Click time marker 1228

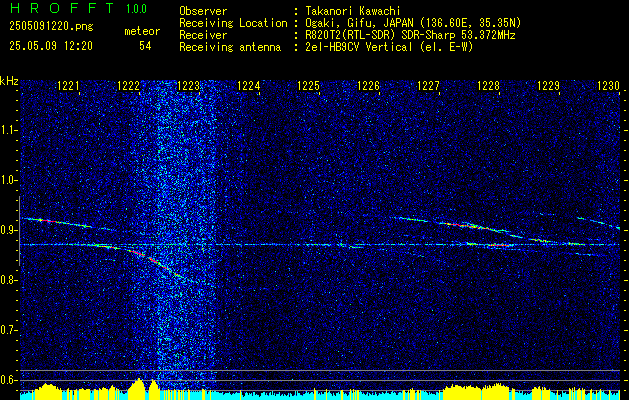pos(488,85)
